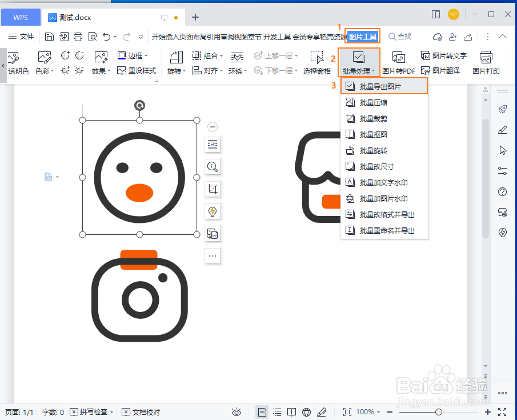Click the pen edit icon in right sidebar
The width and height of the screenshot is (517, 420).
[503, 130]
